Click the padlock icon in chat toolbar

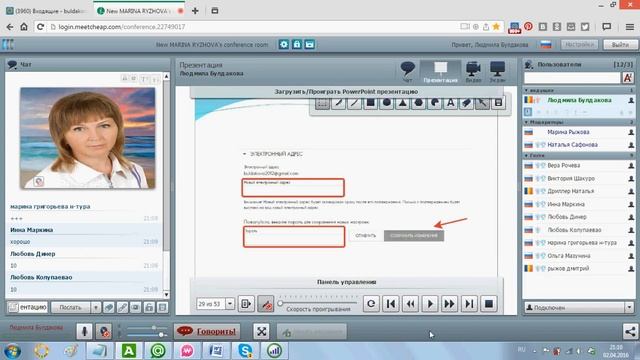pos(149,307)
